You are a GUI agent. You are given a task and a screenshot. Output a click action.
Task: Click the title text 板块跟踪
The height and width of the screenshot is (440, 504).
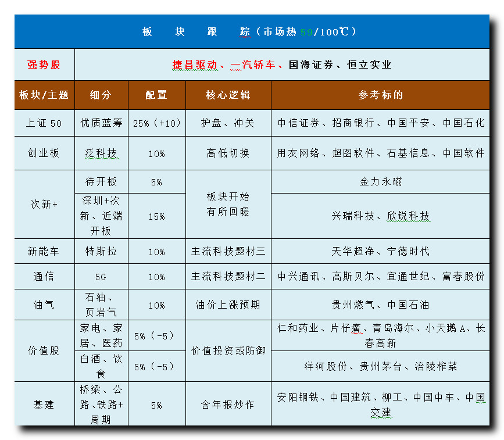[x=196, y=31]
